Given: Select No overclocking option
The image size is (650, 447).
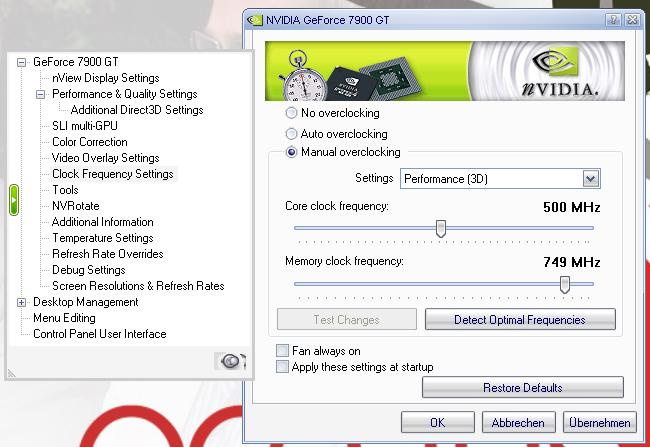Looking at the screenshot, I should tap(291, 113).
